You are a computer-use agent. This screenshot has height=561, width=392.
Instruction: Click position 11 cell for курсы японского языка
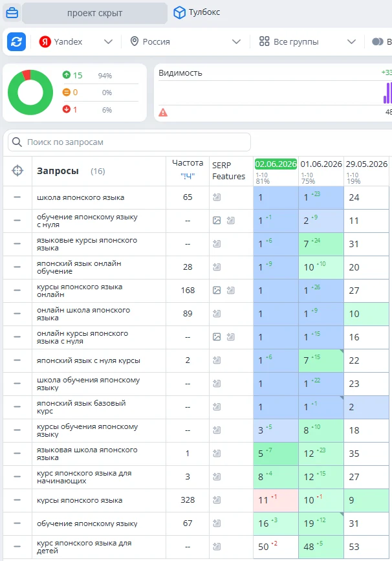[276, 500]
